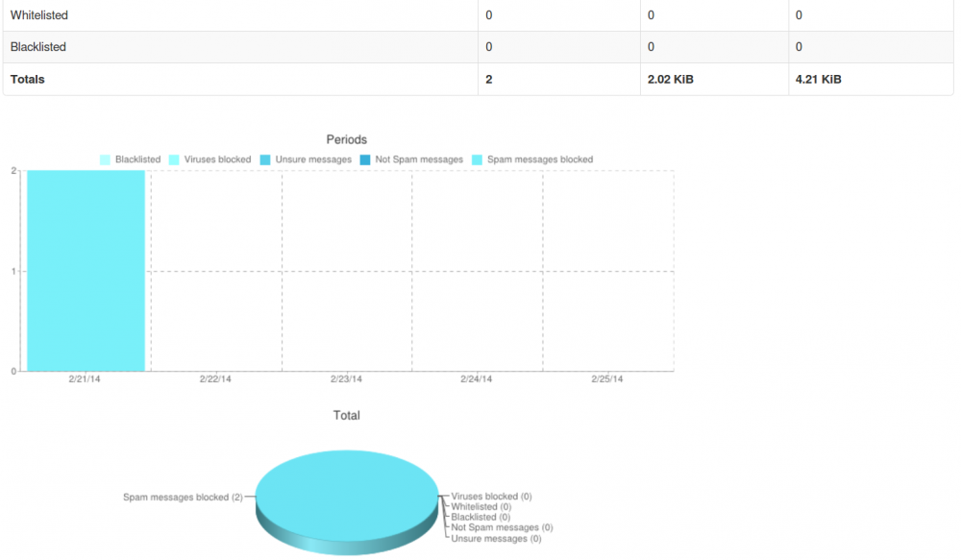The height and width of the screenshot is (560, 961).
Task: Click the 2/21/14 bar in Periods chart
Action: [86, 271]
